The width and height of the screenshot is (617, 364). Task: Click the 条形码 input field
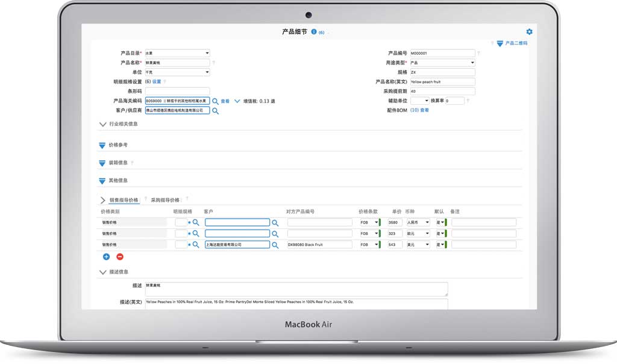177,92
